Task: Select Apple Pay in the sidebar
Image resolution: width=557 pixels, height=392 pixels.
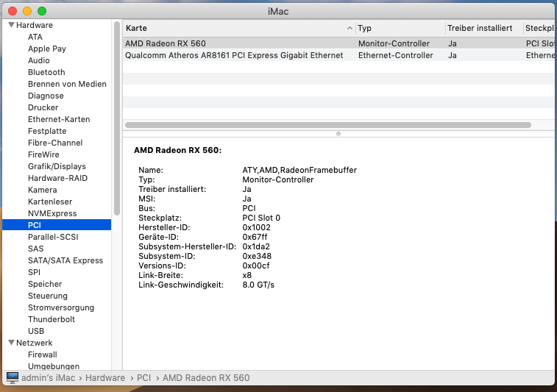Action: pos(47,49)
